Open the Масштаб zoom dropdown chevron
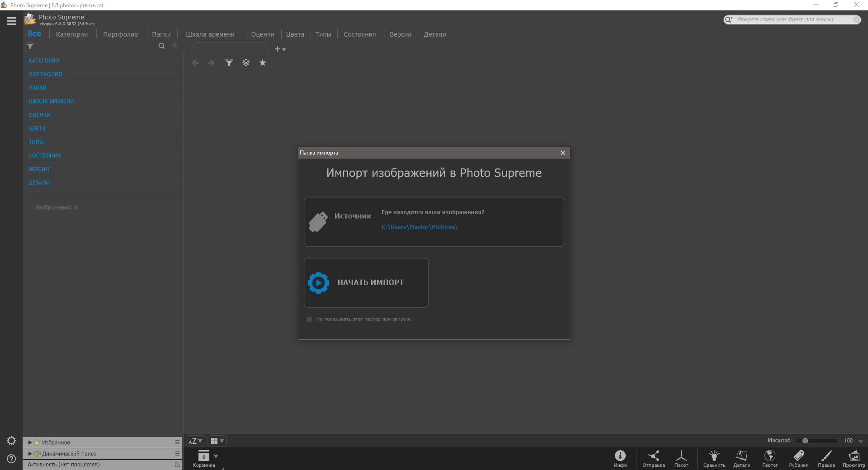The image size is (868, 470). (x=861, y=441)
